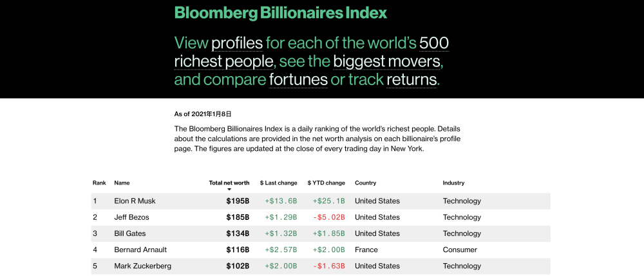Viewport: 644px width, 276px height.
Task: Click the 'fortunes' comparison link
Action: (298, 80)
